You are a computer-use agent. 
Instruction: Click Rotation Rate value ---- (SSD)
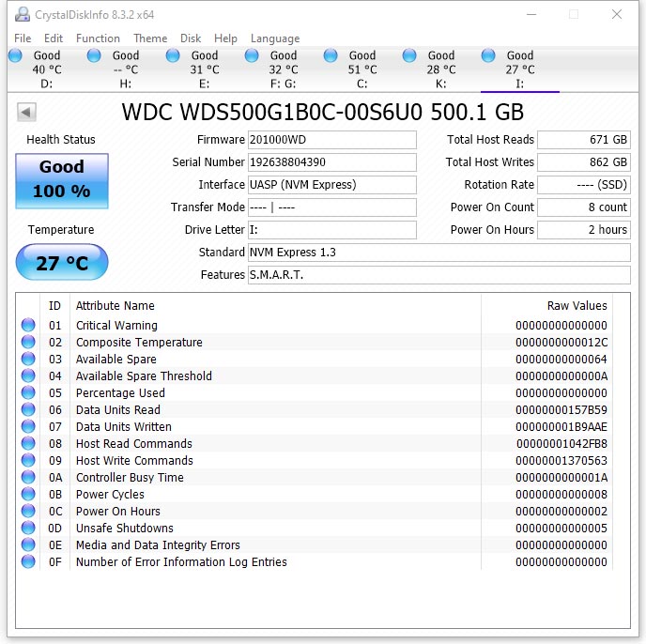(584, 185)
